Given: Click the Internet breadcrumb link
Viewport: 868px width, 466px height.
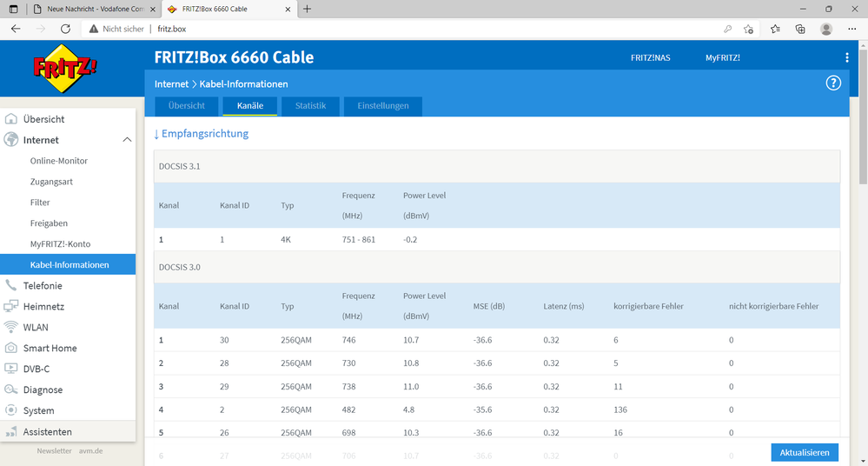Looking at the screenshot, I should point(172,84).
